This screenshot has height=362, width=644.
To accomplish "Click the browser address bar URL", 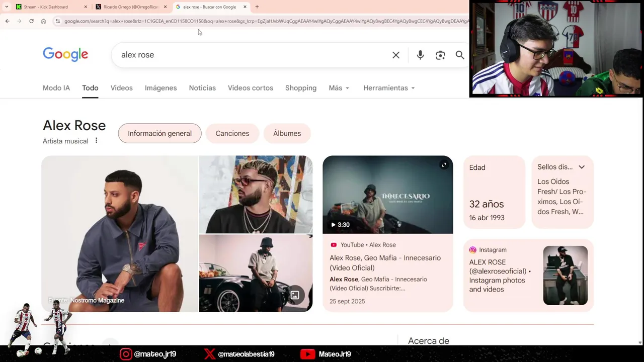I will point(267,21).
